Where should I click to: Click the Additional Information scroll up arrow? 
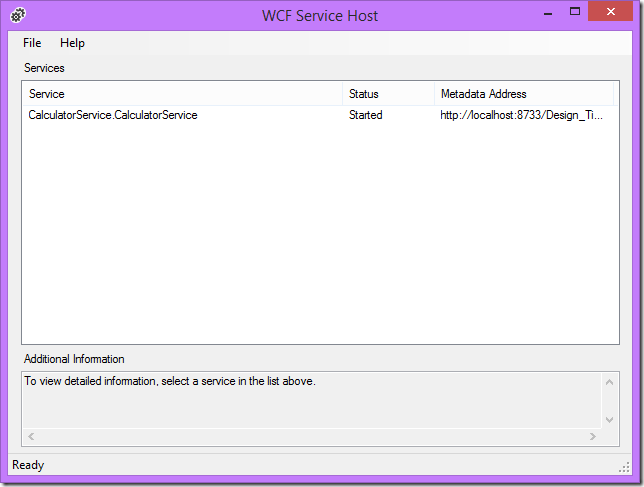click(x=610, y=381)
